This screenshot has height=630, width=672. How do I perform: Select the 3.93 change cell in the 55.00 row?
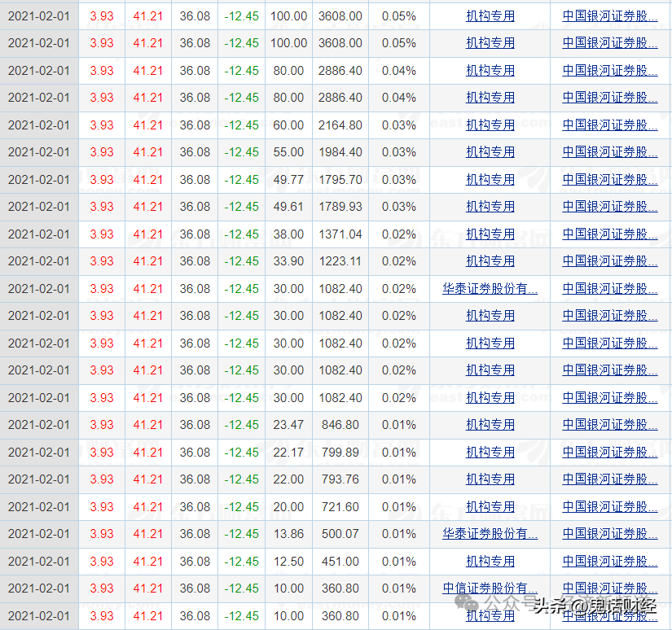pos(102,152)
